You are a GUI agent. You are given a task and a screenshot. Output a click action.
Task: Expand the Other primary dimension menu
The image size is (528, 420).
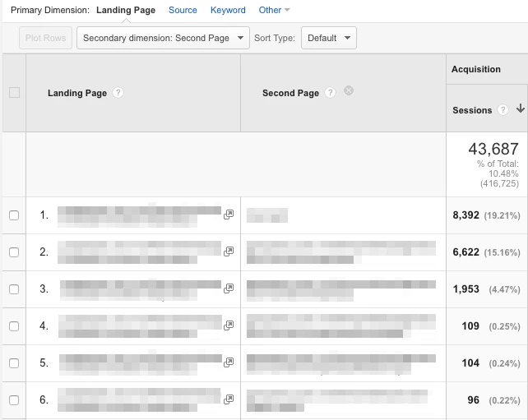click(274, 10)
